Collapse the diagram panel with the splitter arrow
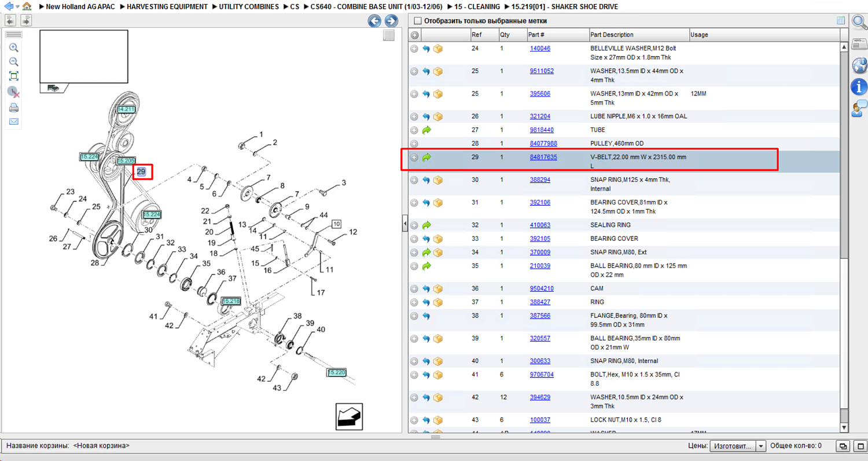The height and width of the screenshot is (461, 868). click(405, 224)
